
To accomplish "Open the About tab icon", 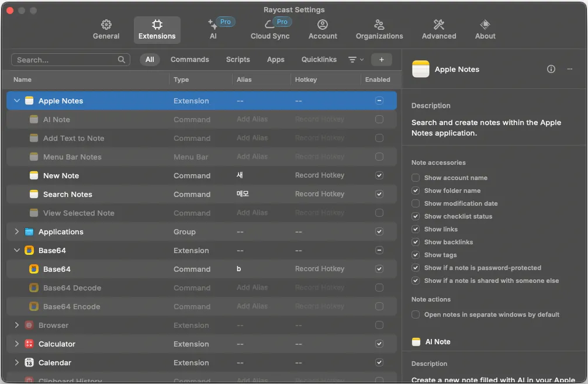I will point(485,25).
